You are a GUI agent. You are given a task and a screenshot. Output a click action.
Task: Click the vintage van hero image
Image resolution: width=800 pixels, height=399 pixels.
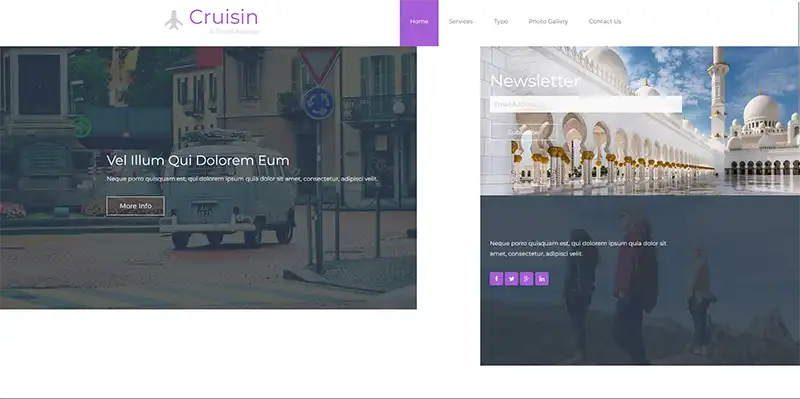pos(208,178)
